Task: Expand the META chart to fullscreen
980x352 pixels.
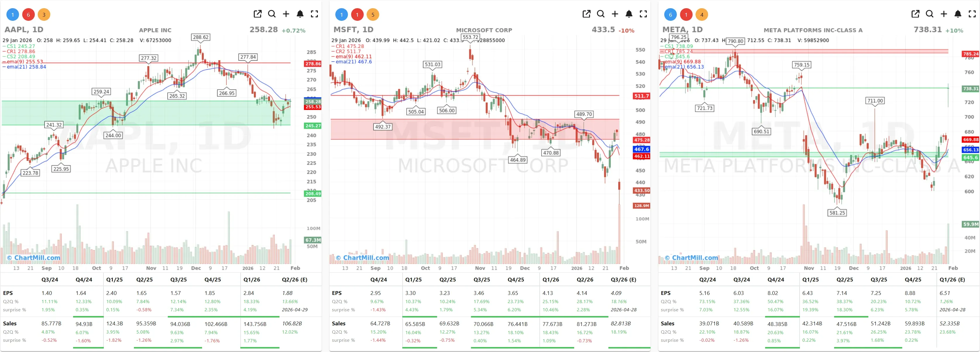Action: point(972,14)
